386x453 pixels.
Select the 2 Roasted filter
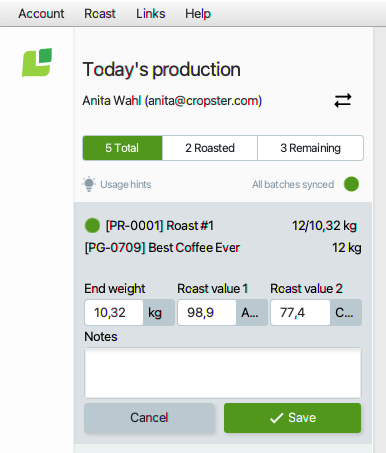point(210,148)
